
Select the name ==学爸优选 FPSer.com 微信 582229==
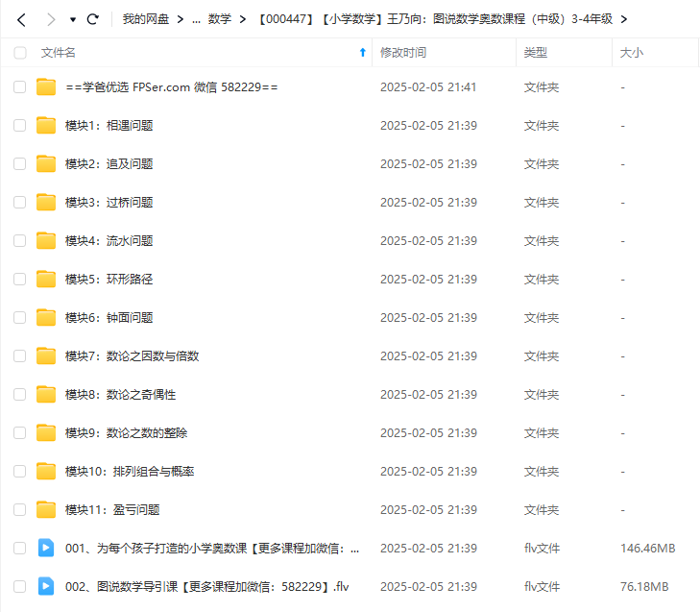[172, 86]
